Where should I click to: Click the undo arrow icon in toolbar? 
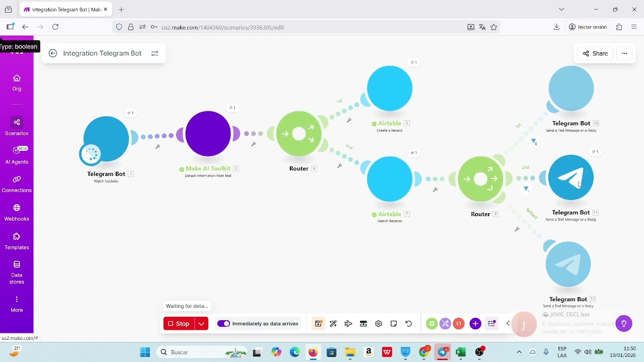pyautogui.click(x=409, y=324)
